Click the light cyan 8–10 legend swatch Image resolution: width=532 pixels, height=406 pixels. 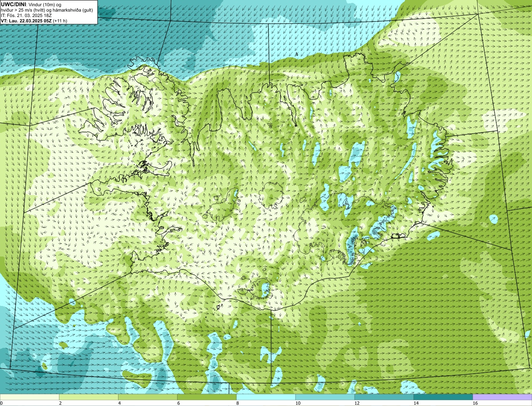pyautogui.click(x=266, y=397)
